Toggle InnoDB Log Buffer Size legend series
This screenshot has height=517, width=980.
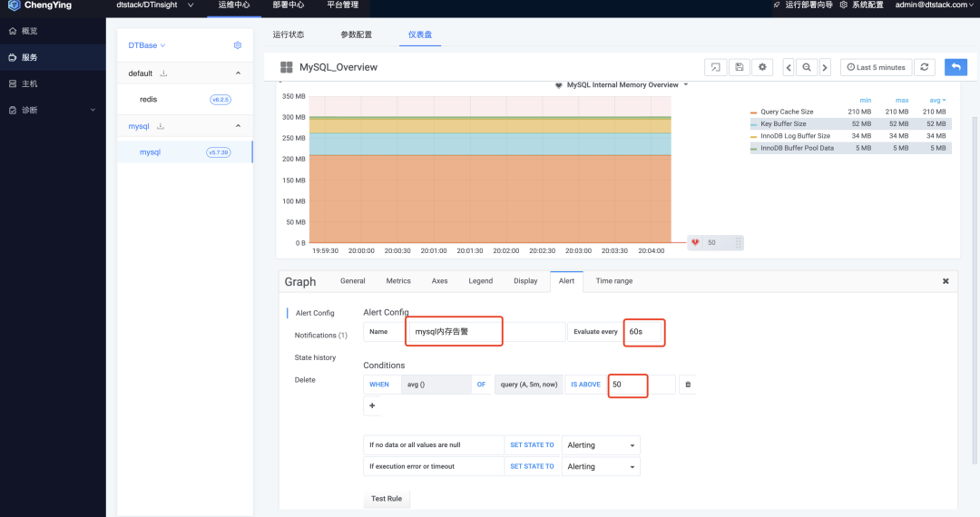[x=795, y=135]
